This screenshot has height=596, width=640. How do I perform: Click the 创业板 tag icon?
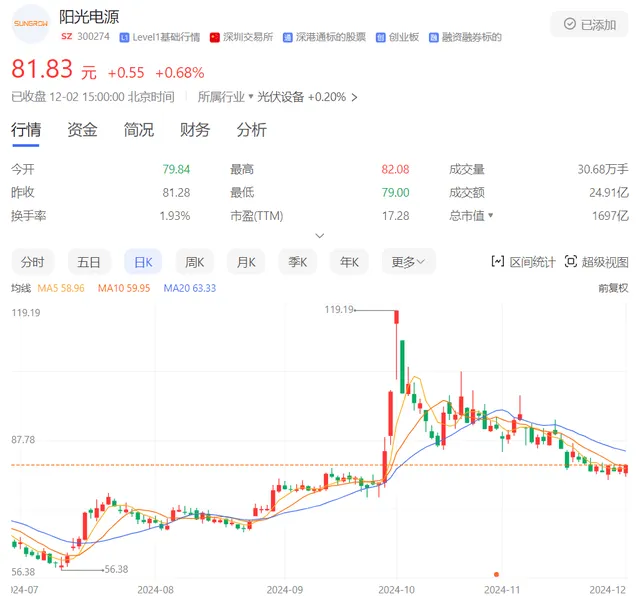pos(381,38)
